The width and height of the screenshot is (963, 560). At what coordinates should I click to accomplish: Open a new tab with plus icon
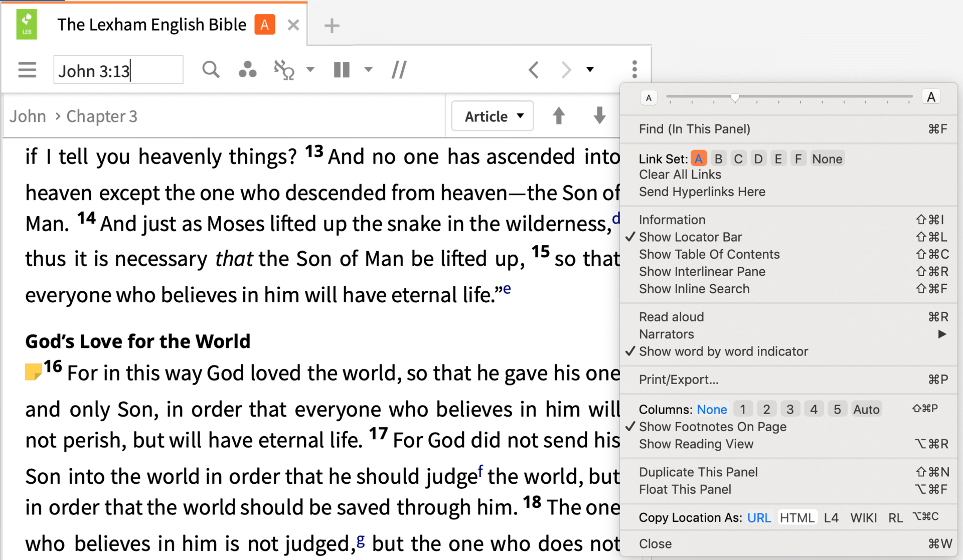(x=332, y=26)
